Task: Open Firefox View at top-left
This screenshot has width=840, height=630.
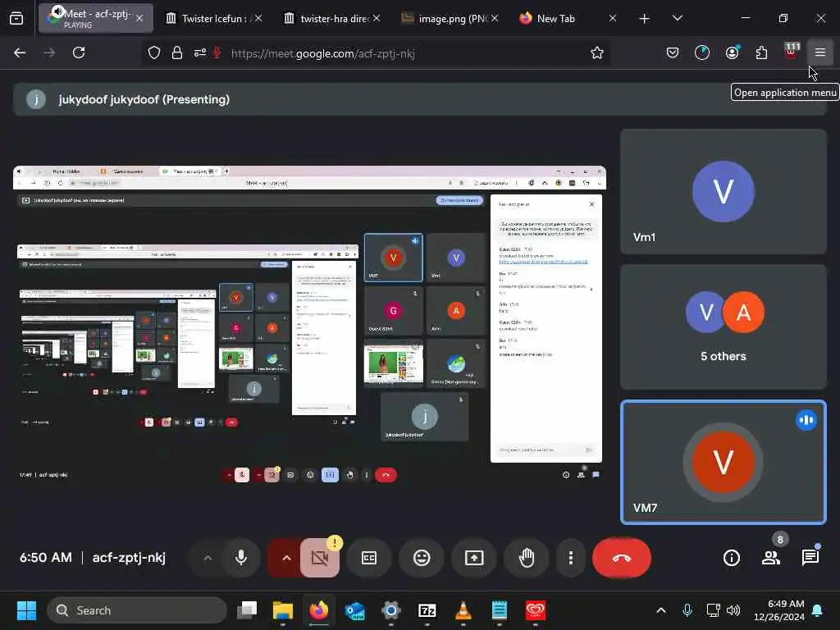Action: tap(16, 18)
